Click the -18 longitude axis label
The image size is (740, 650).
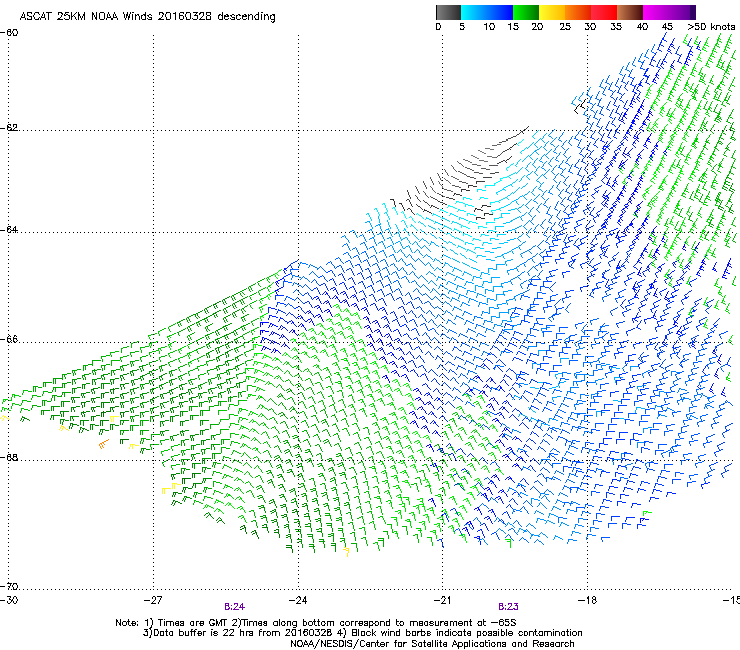click(587, 600)
